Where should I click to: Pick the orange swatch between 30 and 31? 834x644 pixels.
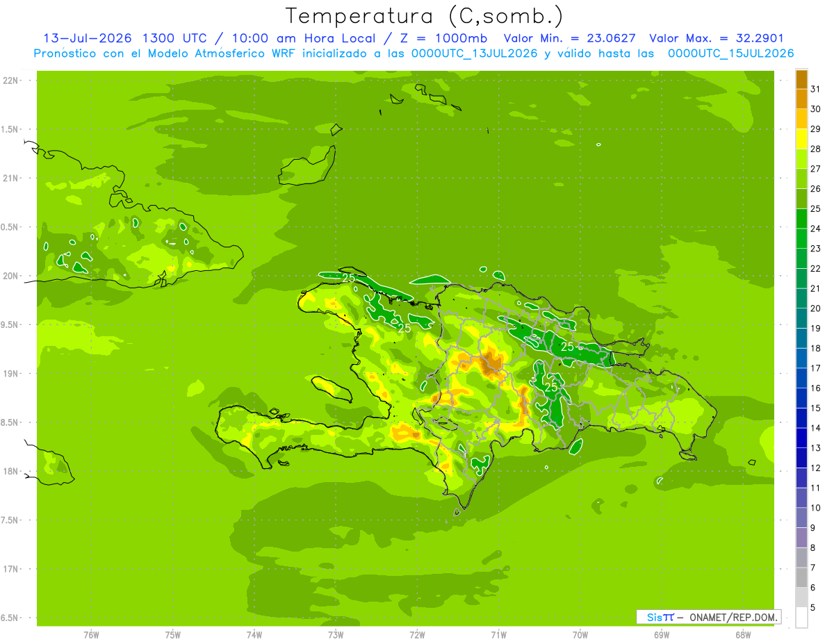801,99
